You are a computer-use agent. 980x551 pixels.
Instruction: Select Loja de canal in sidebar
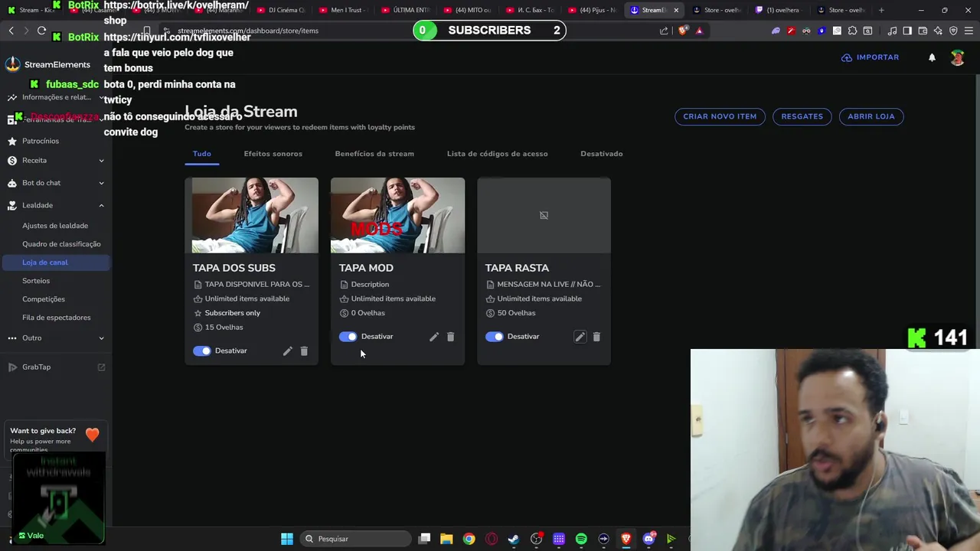tap(55, 262)
